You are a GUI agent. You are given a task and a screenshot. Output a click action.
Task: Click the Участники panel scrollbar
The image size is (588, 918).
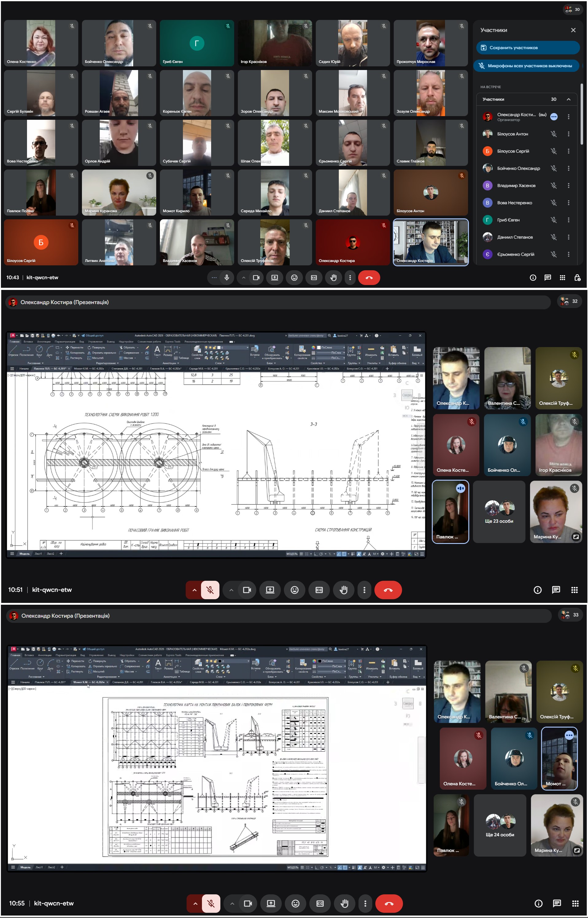click(x=582, y=115)
